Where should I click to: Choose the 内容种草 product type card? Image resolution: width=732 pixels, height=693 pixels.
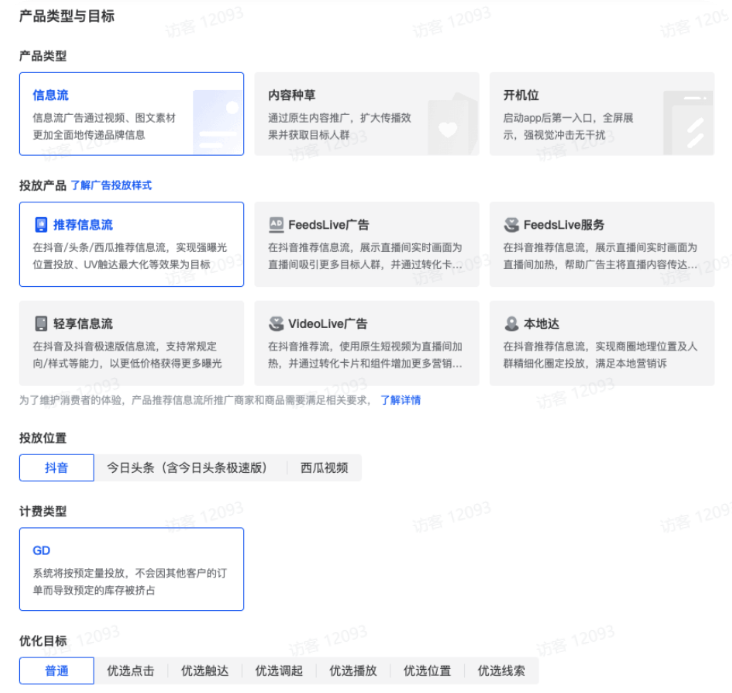(366, 114)
